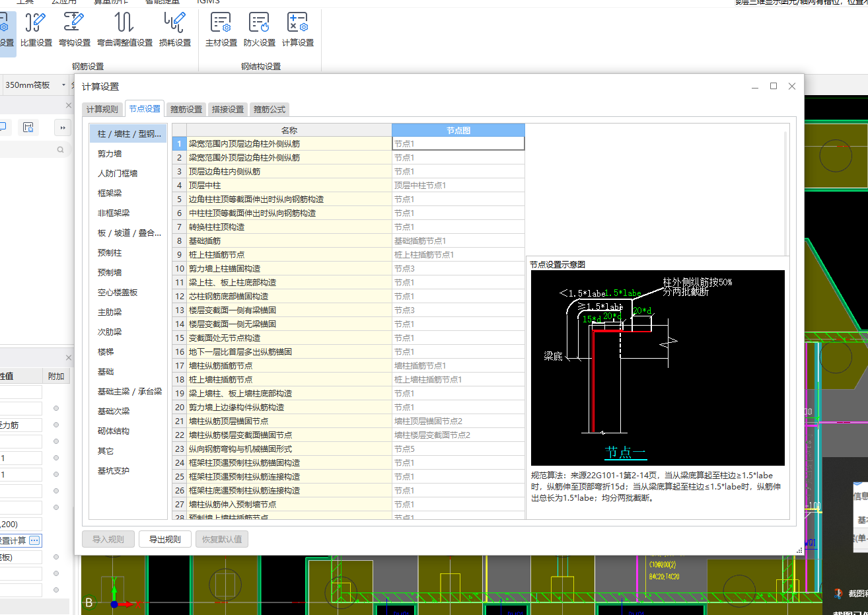
Task: Click the 墙柱顶层锚固节点2 cell
Action: pyautogui.click(x=458, y=421)
